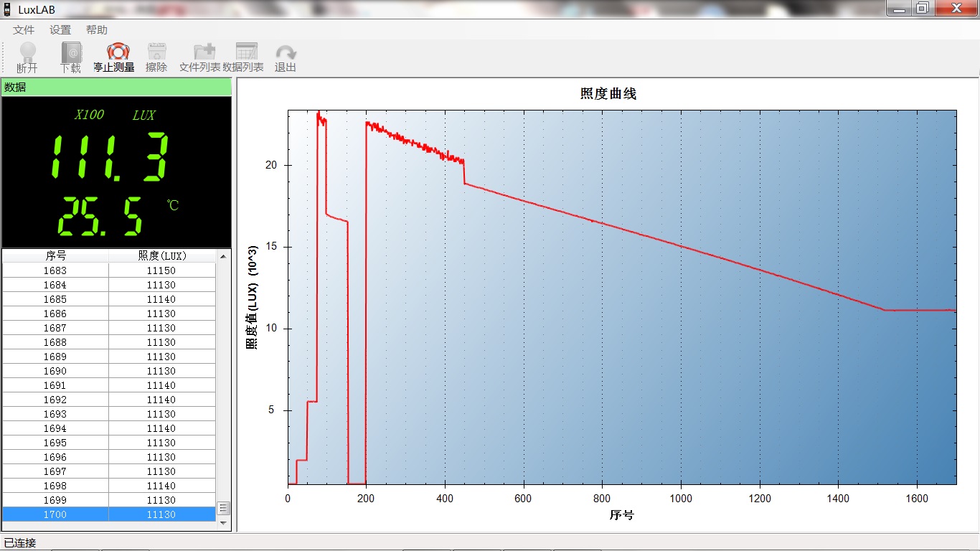Click the data table scrollbar thumb
Screen dimensions: 980x551
(223, 509)
